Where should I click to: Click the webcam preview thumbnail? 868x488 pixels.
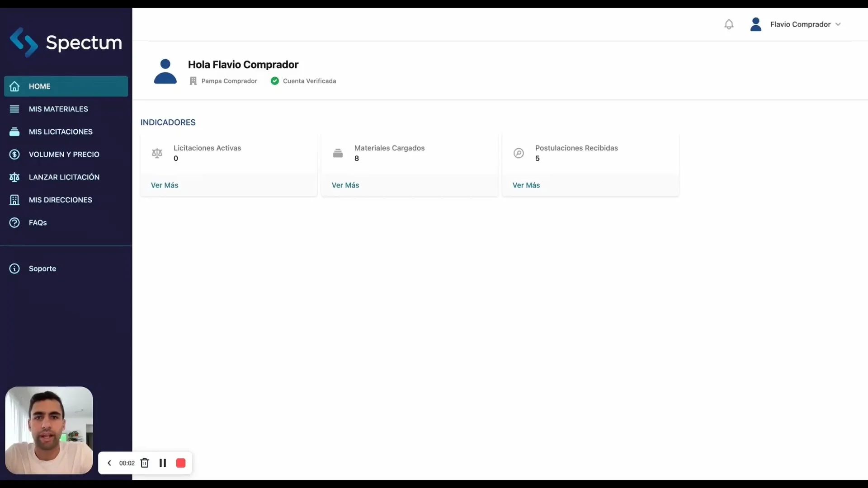tap(49, 430)
